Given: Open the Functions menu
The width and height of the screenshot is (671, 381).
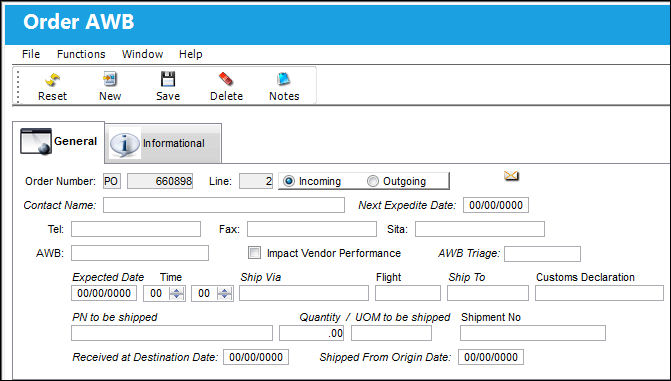Looking at the screenshot, I should [x=81, y=54].
